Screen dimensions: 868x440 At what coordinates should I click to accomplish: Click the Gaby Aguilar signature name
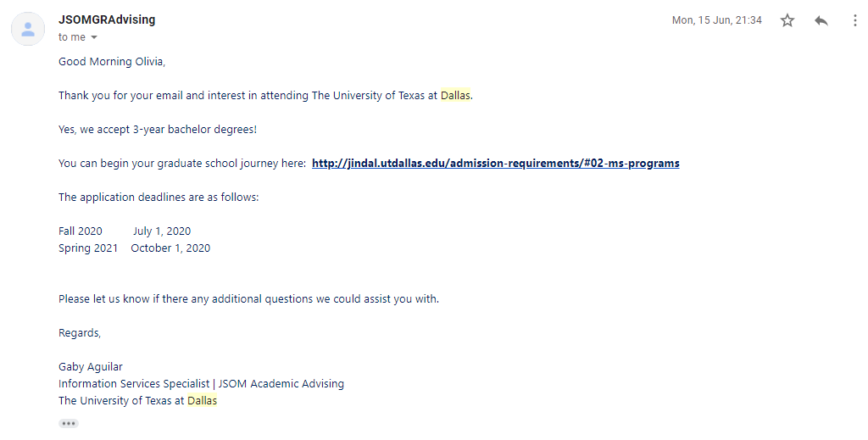(x=91, y=367)
